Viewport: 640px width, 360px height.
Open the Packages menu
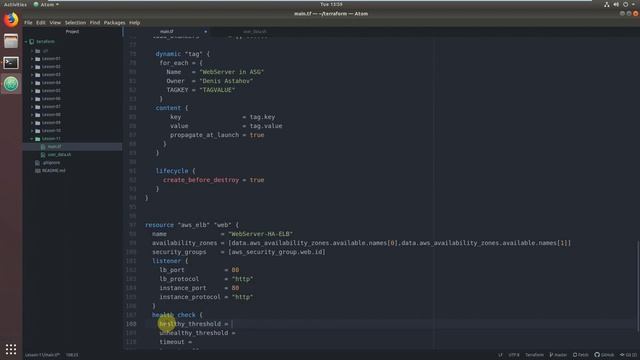click(115, 23)
